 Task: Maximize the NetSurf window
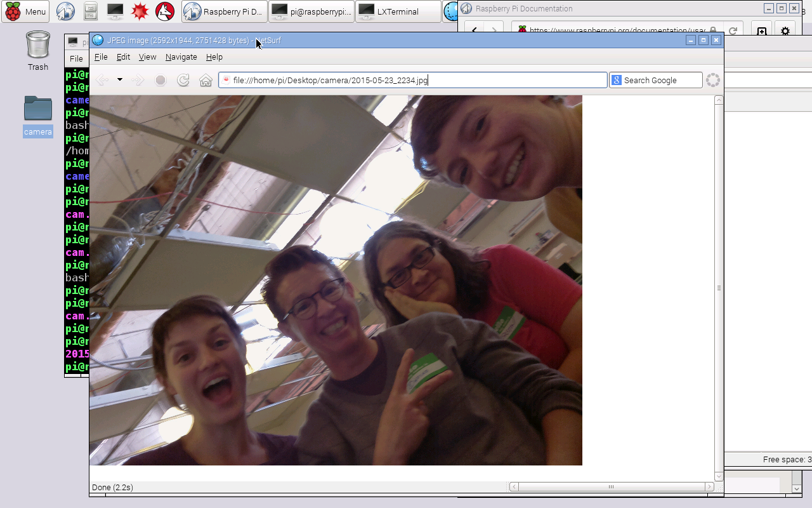pos(704,40)
